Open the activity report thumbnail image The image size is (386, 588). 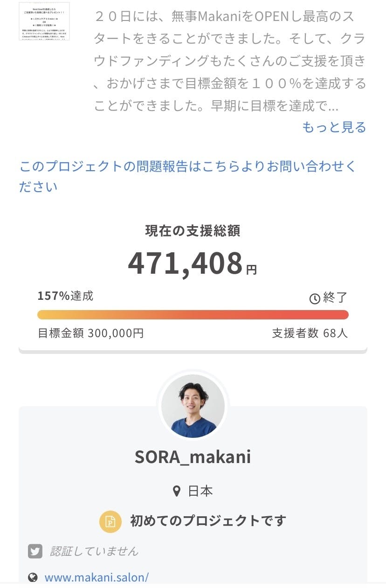click(x=44, y=21)
